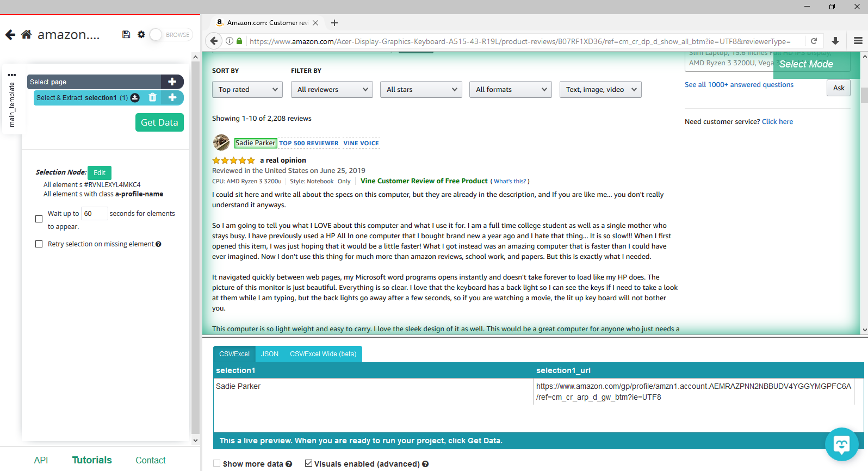Open the browser hamburger menu
This screenshot has height=471, width=868.
pos(858,41)
